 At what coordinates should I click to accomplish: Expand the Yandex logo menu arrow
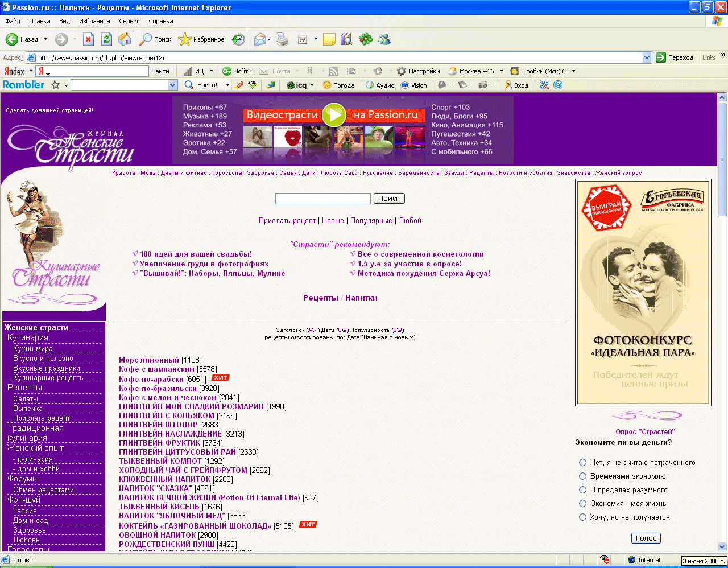(x=31, y=71)
